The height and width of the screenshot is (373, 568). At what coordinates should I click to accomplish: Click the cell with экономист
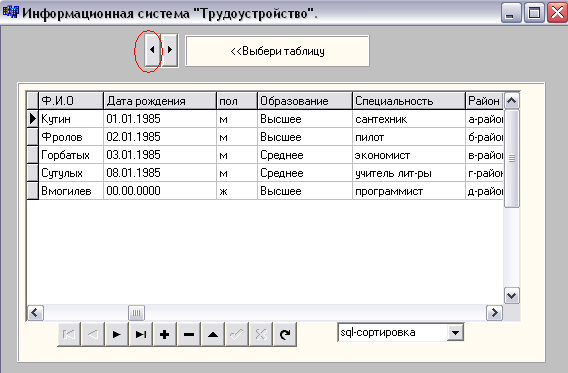(x=408, y=155)
